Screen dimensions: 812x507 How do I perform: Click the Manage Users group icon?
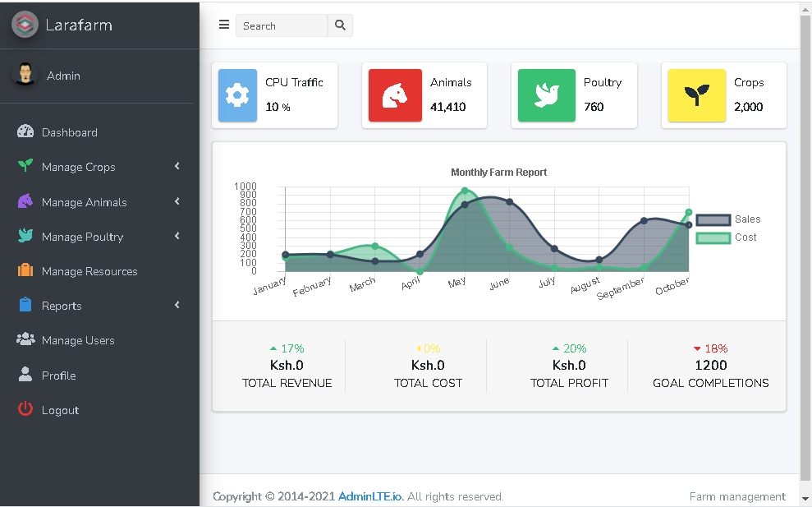coord(25,340)
